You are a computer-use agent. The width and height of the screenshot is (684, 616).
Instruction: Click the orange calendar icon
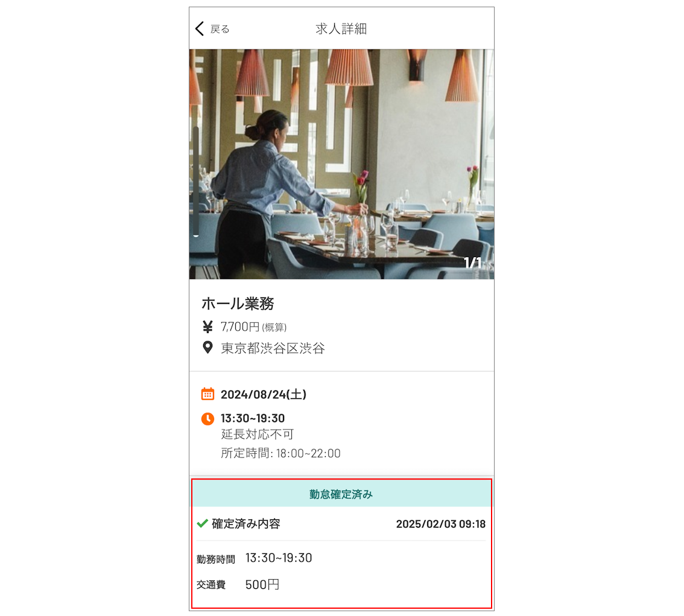click(207, 394)
